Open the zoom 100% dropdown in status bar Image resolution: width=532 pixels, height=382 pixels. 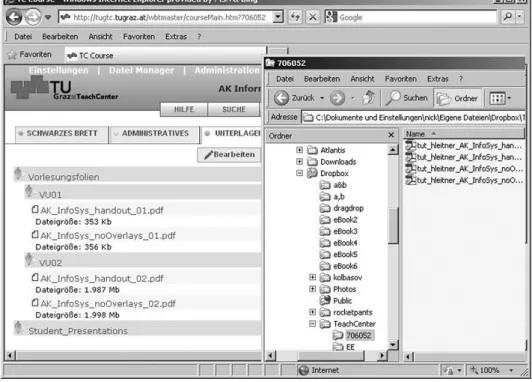point(511,370)
